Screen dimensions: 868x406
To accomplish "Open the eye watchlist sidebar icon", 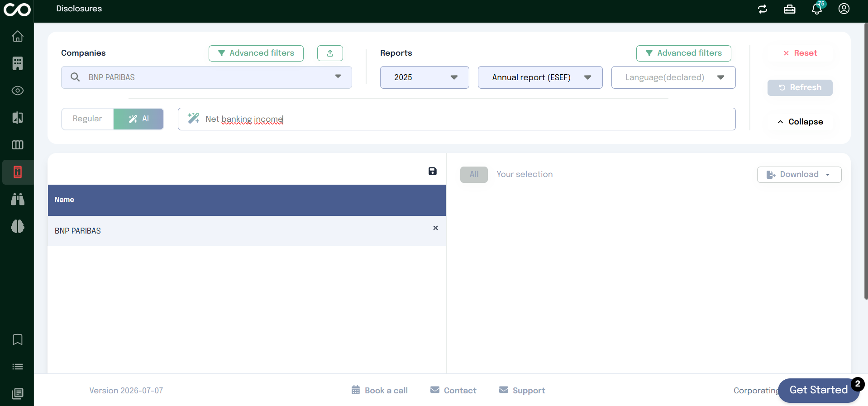I will (x=18, y=91).
